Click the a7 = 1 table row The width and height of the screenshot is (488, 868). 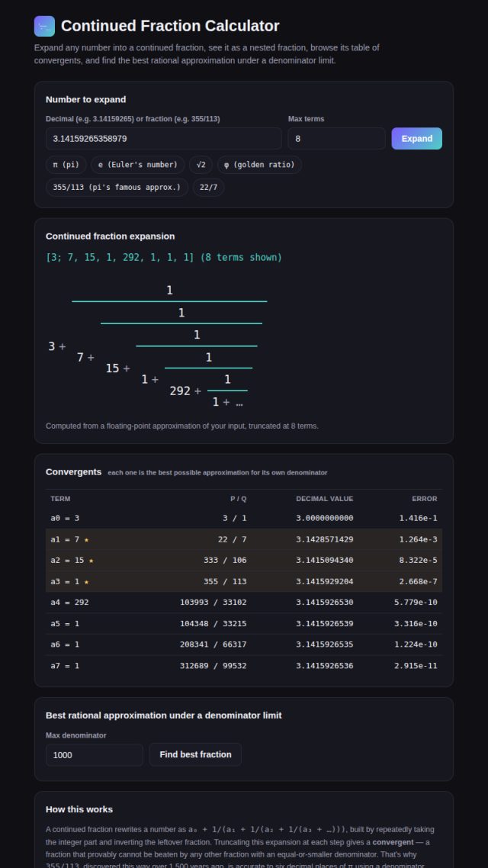(244, 666)
